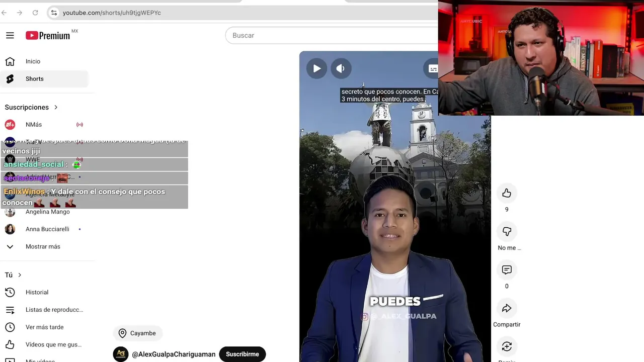Click the browser forward arrow
The width and height of the screenshot is (644, 362).
click(20, 13)
